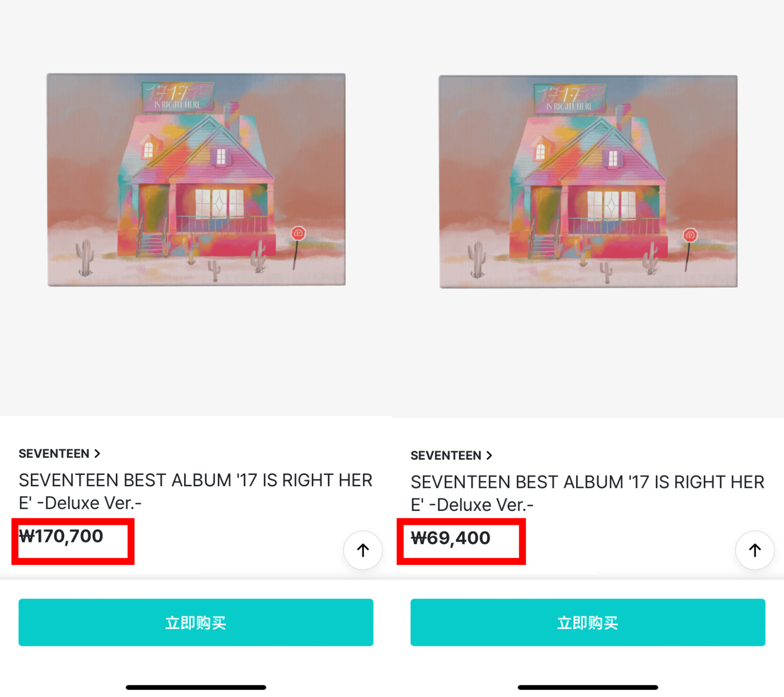Viewport: 784px width, 697px height.
Task: Open chevron next to SEVENTEEN in ₩69,400 listing
Action: pyautogui.click(x=489, y=455)
